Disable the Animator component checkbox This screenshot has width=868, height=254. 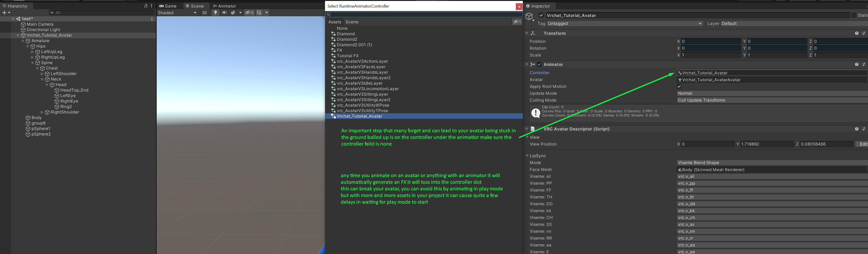click(539, 64)
